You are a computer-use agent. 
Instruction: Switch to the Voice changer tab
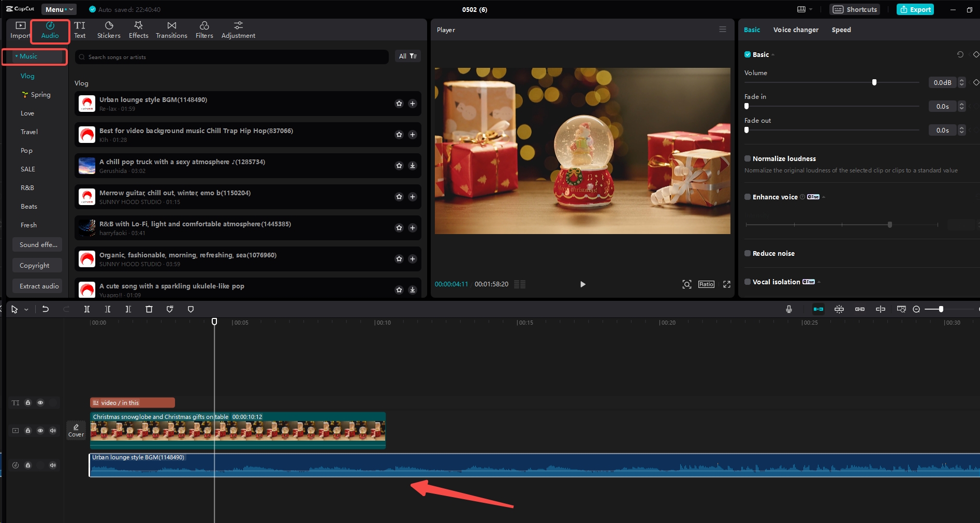(x=796, y=30)
